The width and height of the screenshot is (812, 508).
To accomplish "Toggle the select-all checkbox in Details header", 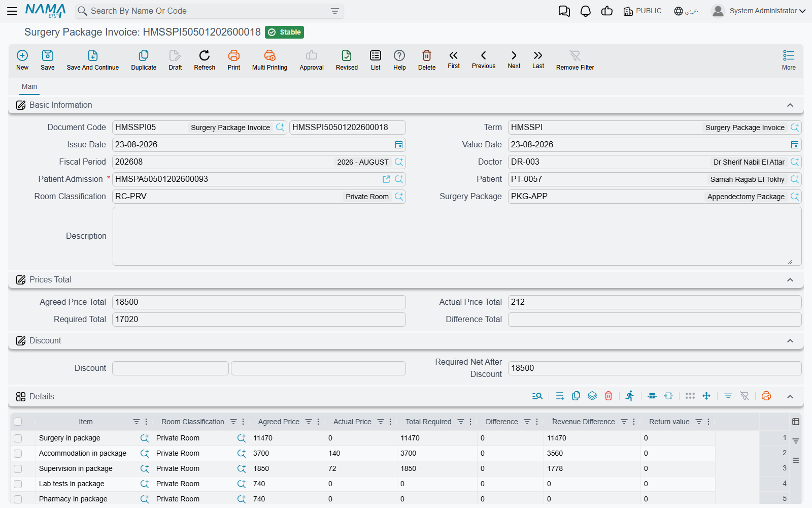I will pyautogui.click(x=18, y=422).
